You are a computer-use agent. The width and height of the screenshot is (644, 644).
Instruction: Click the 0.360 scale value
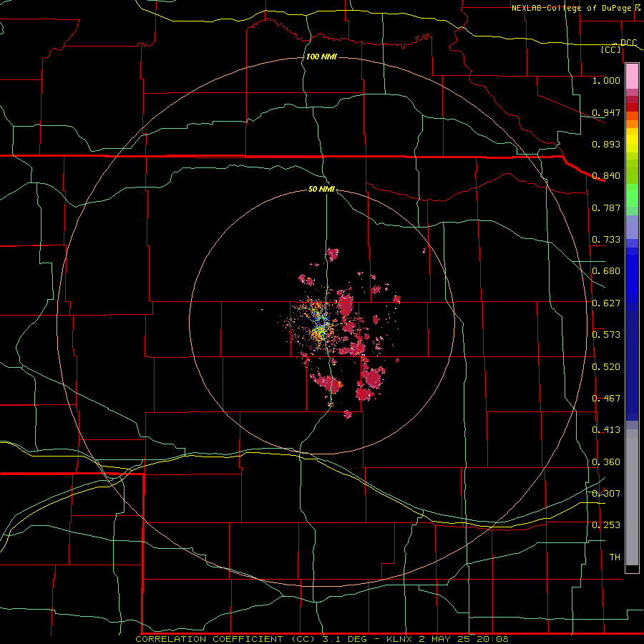click(606, 462)
